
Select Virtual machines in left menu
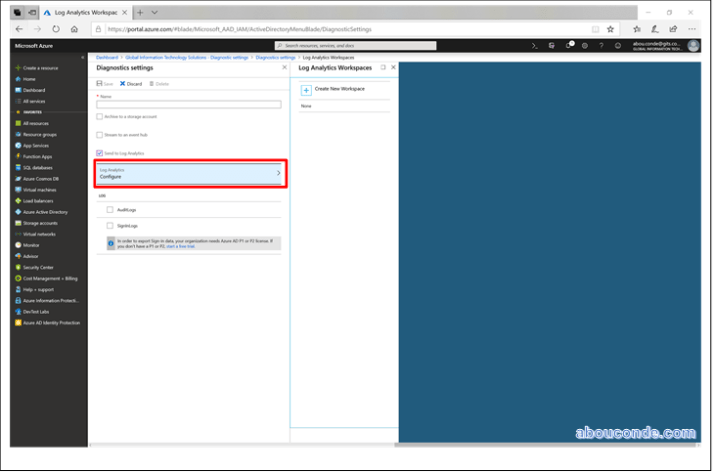tap(40, 189)
